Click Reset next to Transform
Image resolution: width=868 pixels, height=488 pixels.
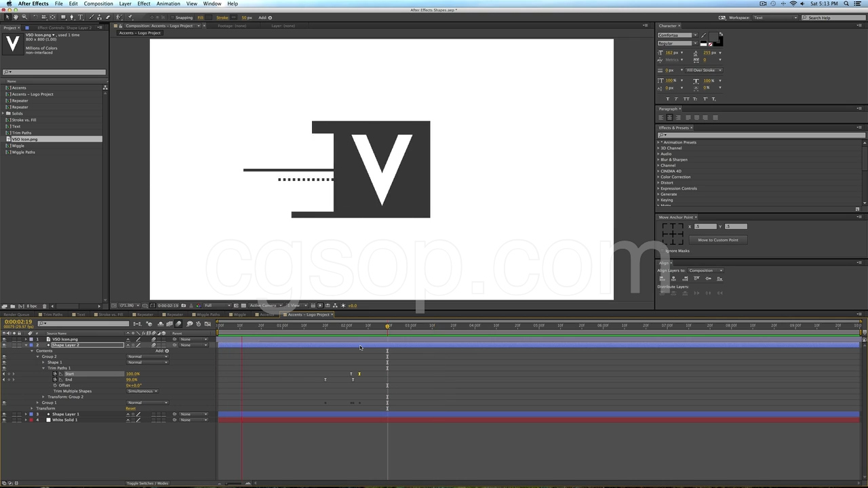[131, 409]
